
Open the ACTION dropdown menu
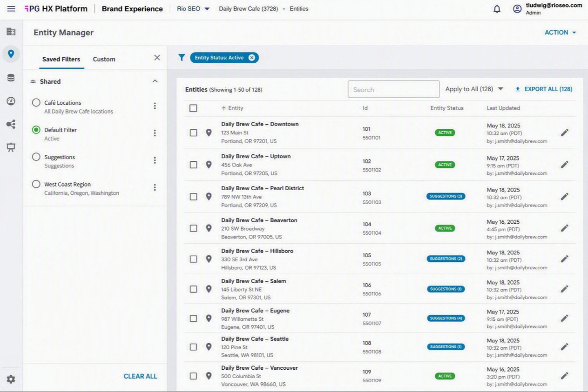[x=561, y=33]
